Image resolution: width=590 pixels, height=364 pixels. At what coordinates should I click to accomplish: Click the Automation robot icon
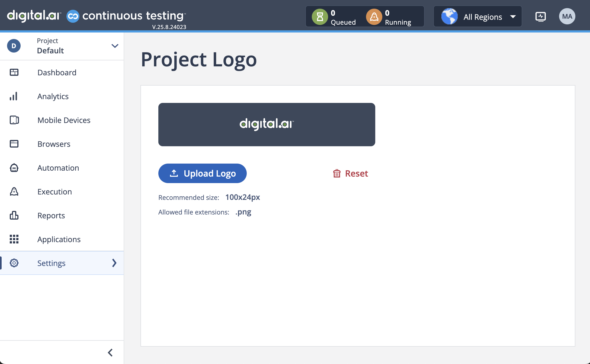coord(14,168)
